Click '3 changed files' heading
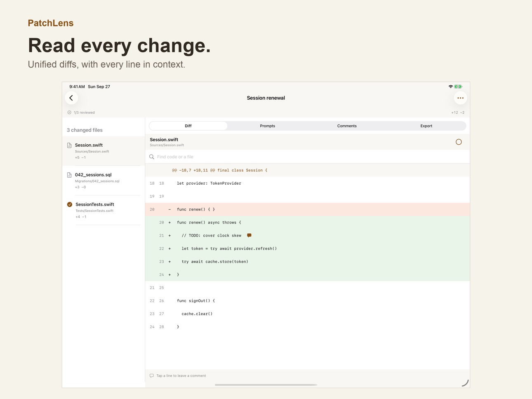 tap(85, 130)
